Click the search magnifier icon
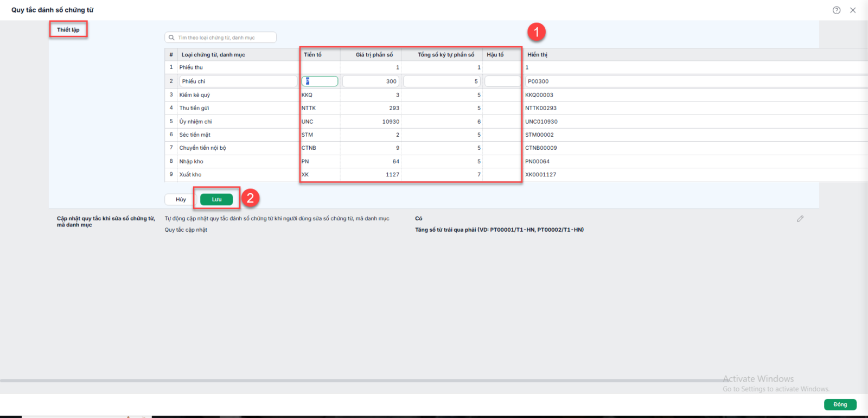This screenshot has width=868, height=418. [171, 37]
